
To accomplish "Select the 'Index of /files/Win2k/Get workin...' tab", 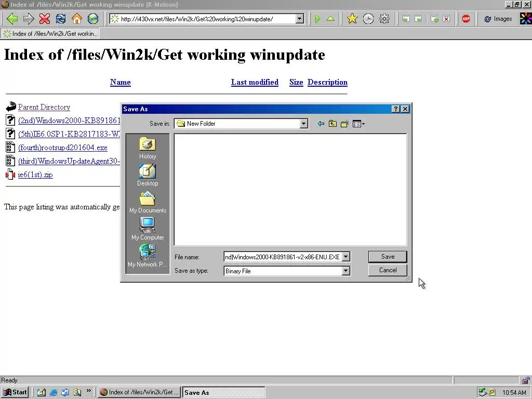I will click(x=50, y=34).
